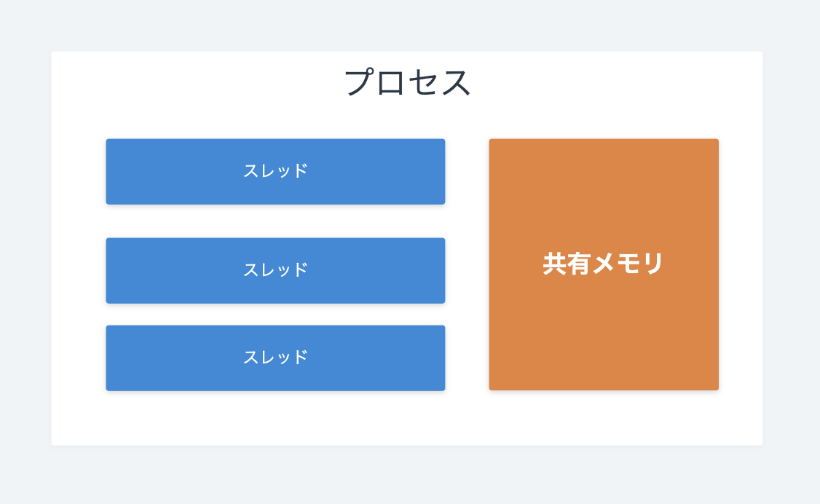Click empty white area below the last スレッド box
The image size is (820, 504).
coord(275,418)
